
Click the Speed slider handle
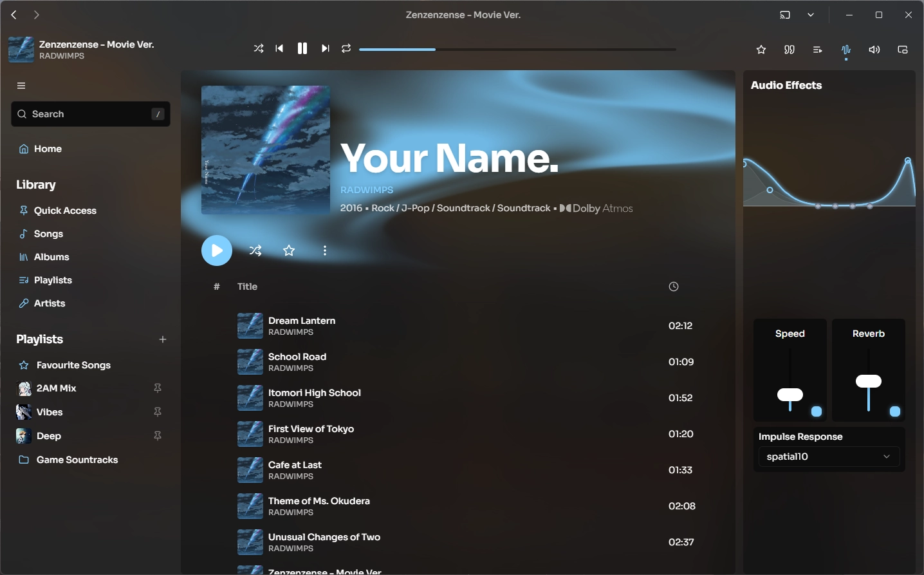[790, 395]
